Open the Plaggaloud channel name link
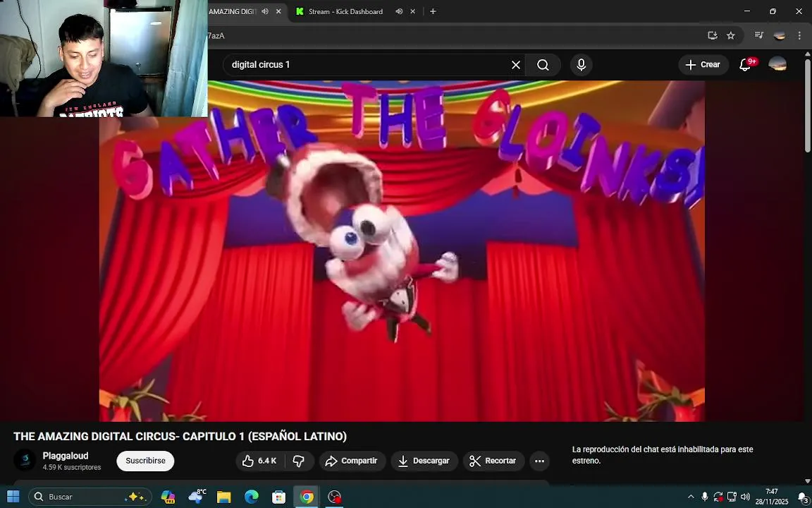Image resolution: width=812 pixels, height=508 pixels. (x=66, y=456)
